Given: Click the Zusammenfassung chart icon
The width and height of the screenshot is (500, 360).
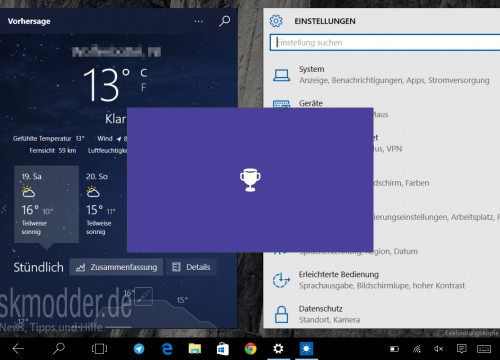Looking at the screenshot, I should [80, 267].
